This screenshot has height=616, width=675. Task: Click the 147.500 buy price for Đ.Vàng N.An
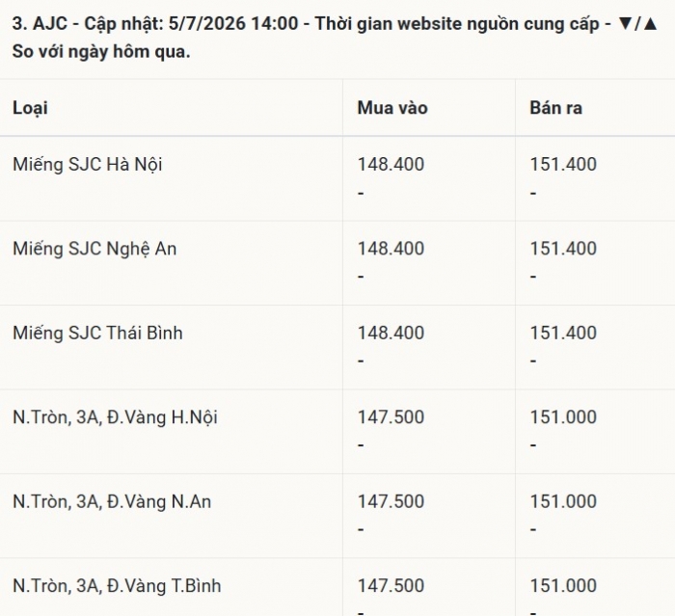click(x=391, y=501)
